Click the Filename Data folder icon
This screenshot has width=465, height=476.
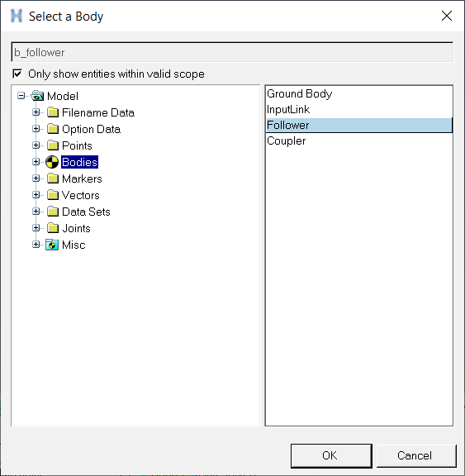53,112
